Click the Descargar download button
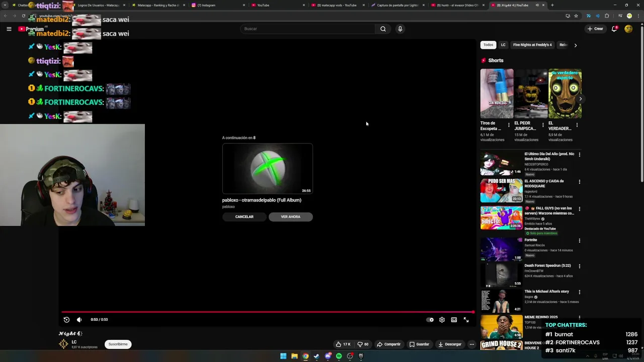The image size is (644, 362). coord(450,344)
